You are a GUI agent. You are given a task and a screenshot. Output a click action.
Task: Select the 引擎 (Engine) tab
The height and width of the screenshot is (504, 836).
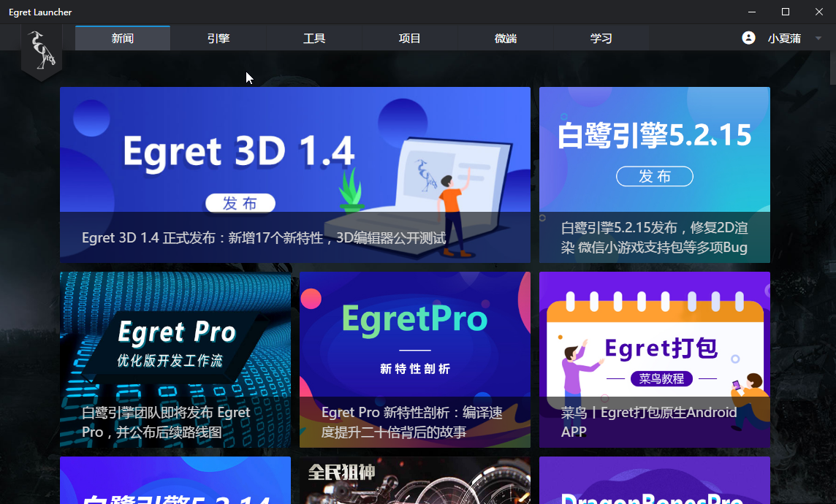point(218,37)
